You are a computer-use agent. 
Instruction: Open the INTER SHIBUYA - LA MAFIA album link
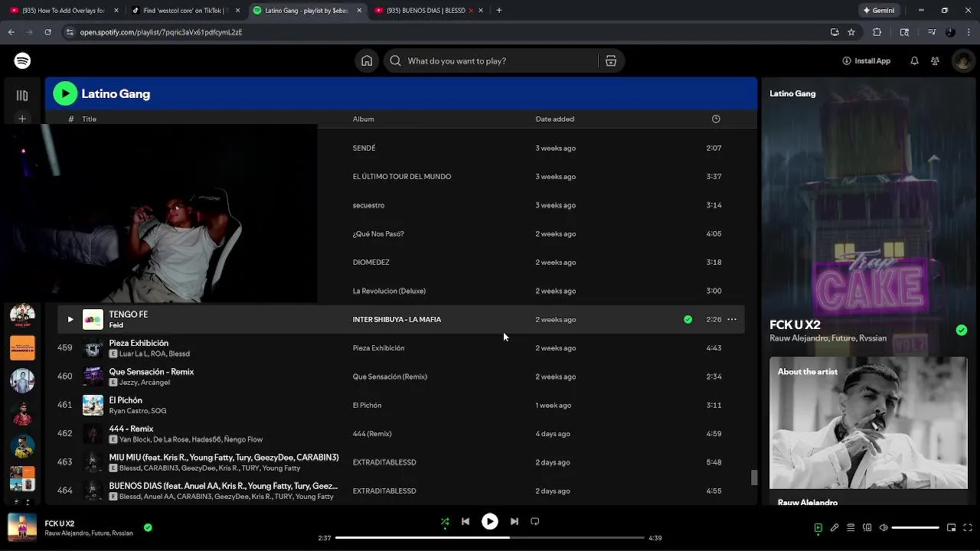pos(397,319)
